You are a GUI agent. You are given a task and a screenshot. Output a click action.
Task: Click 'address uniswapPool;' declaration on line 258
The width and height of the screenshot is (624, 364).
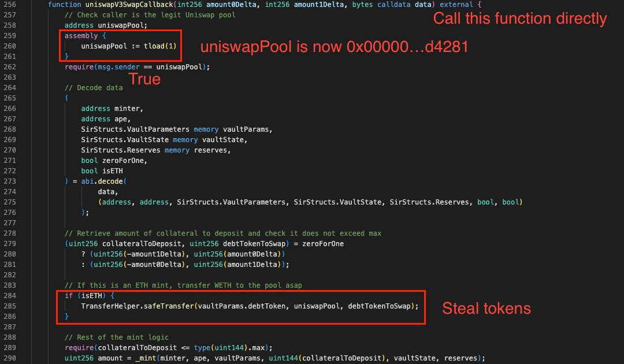tap(106, 25)
